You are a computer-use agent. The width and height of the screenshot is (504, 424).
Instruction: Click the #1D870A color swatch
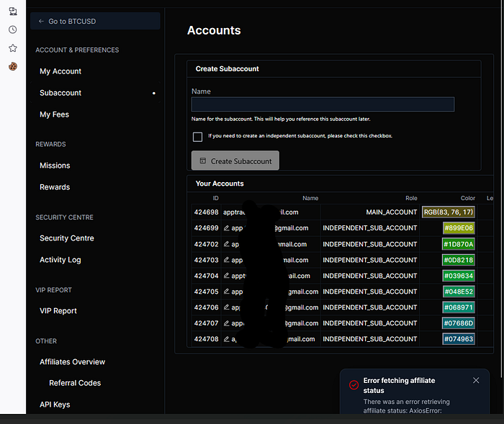459,244
